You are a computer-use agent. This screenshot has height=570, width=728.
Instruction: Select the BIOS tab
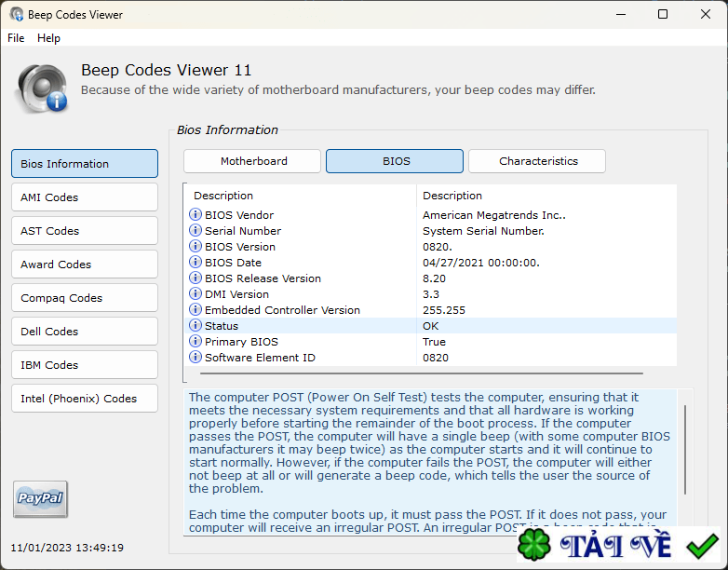click(396, 161)
